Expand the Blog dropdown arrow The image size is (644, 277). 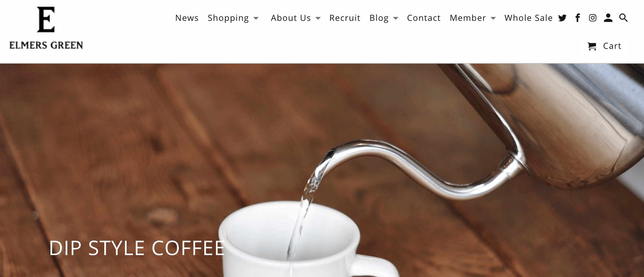(x=395, y=18)
